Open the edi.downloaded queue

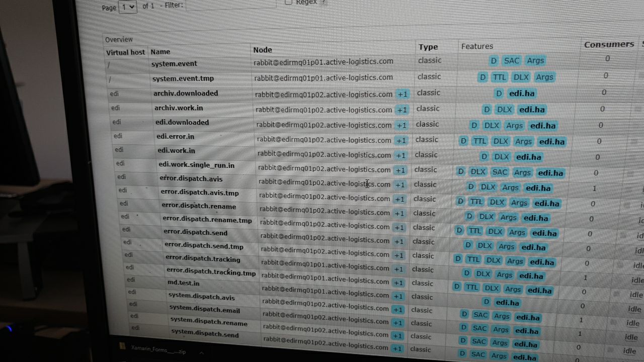pos(182,123)
